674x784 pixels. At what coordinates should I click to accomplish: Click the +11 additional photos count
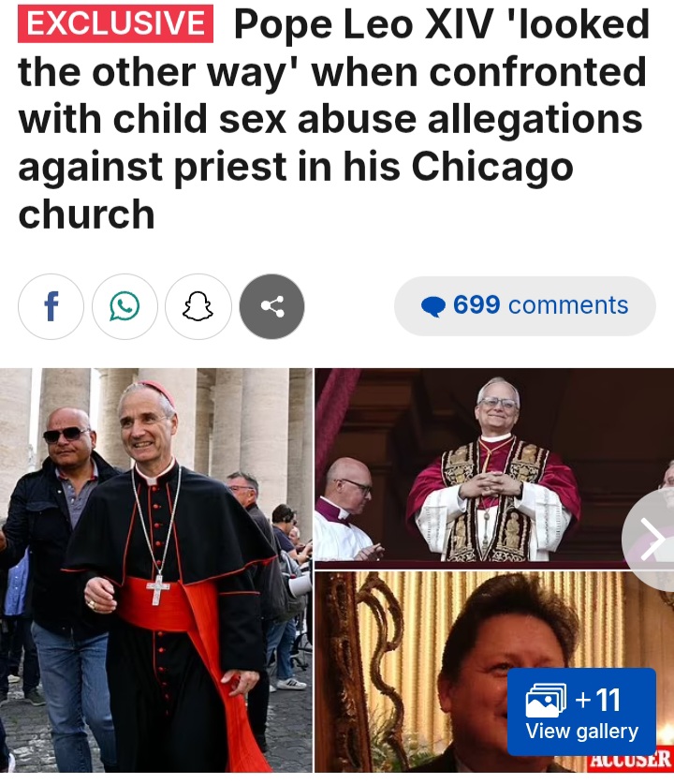click(x=597, y=699)
